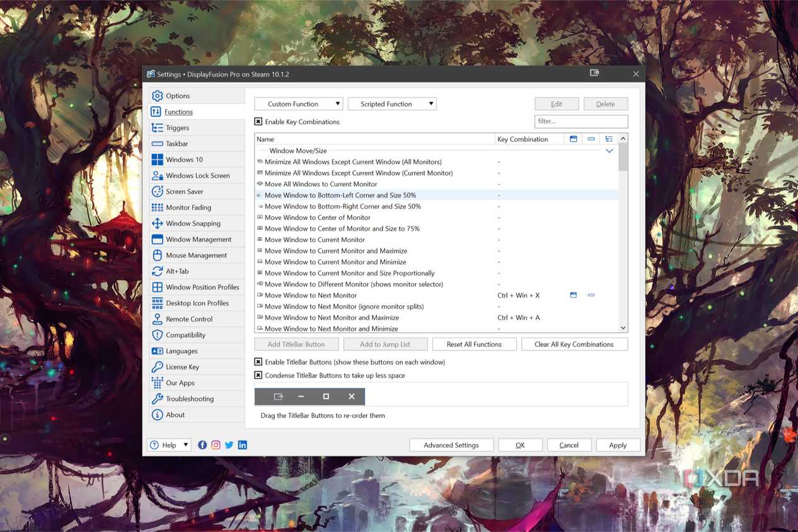Screen dimensions: 798x532
Task: Confirm with the OK button
Action: click(520, 445)
